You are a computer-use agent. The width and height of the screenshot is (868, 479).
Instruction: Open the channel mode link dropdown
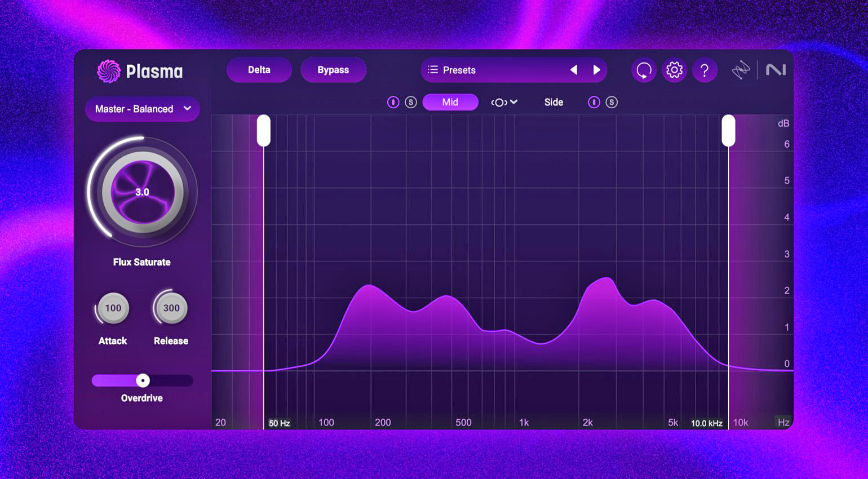(504, 102)
